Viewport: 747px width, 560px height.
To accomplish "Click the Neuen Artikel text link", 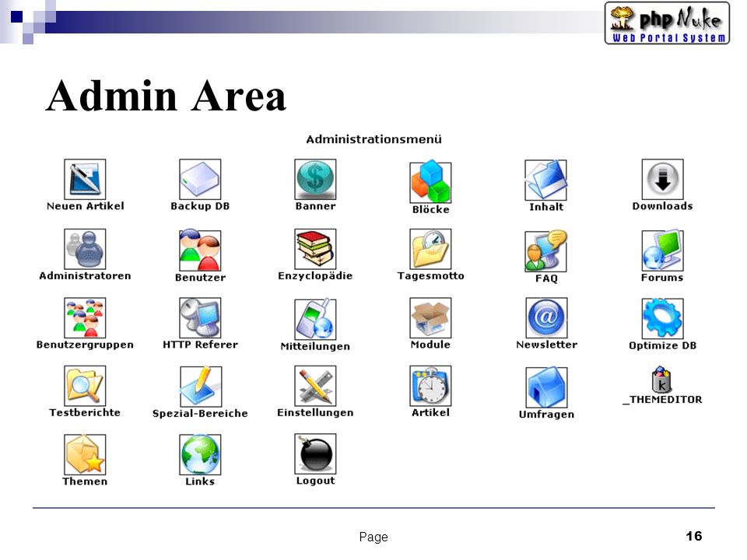I will point(86,206).
